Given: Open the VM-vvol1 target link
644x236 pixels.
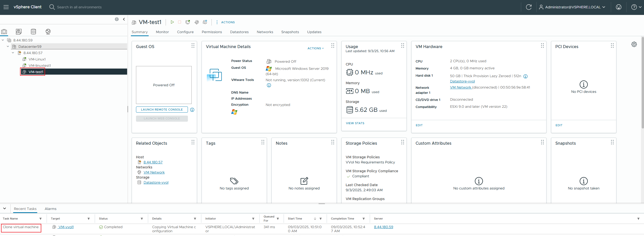Looking at the screenshot, I should tap(66, 227).
